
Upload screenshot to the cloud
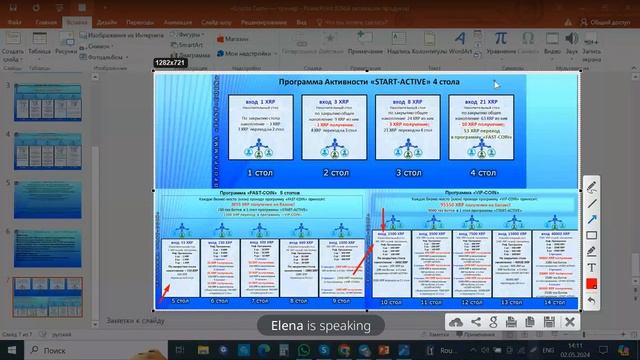tap(456, 322)
